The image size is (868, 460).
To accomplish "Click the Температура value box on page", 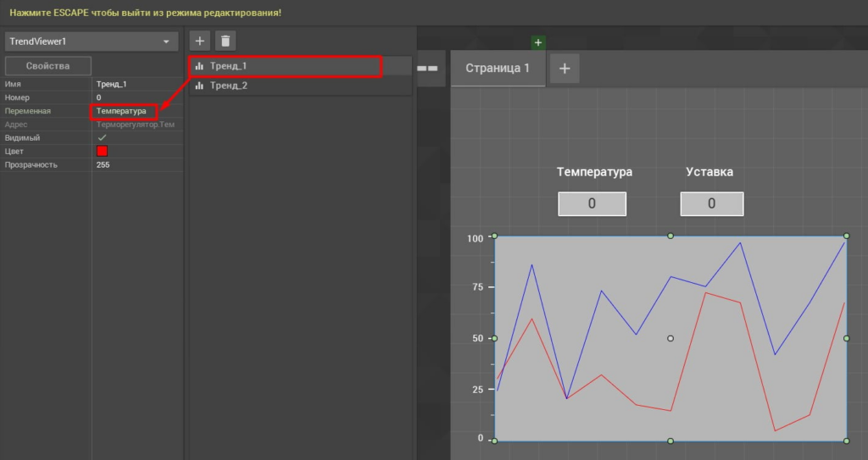I will pyautogui.click(x=592, y=204).
